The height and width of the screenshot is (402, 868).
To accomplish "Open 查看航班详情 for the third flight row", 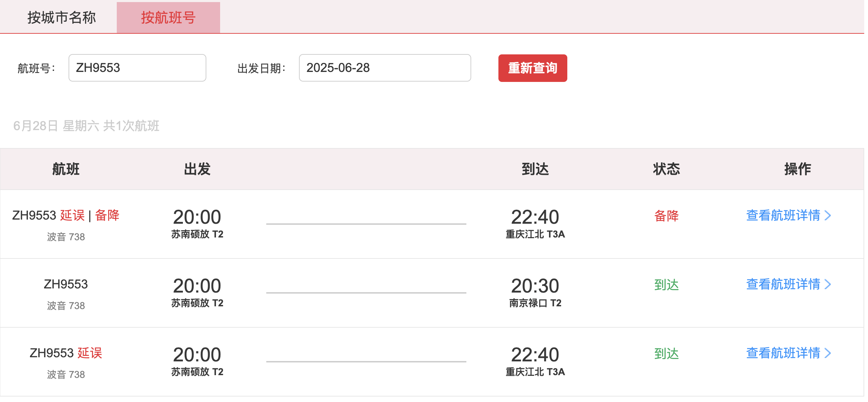I will click(783, 353).
